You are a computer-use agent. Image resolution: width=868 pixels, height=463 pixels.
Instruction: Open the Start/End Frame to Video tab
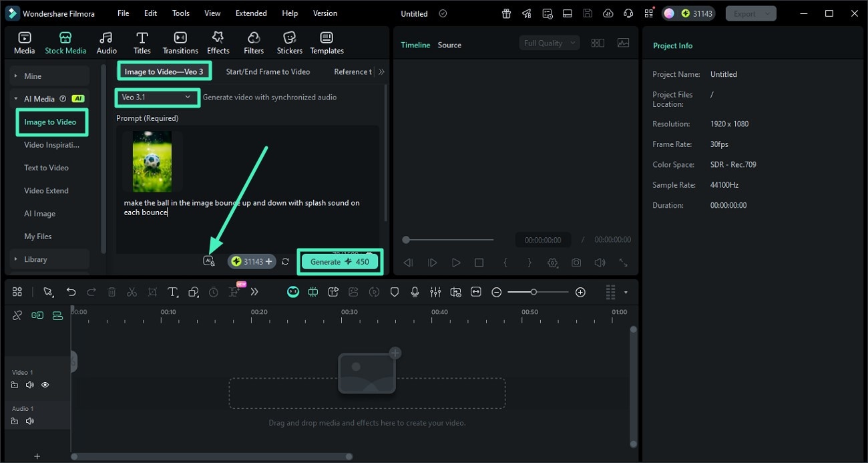pos(267,71)
